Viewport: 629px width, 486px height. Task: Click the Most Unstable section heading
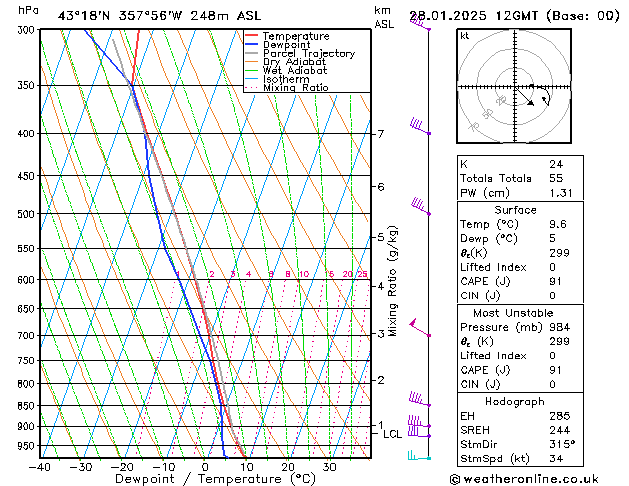click(513, 313)
